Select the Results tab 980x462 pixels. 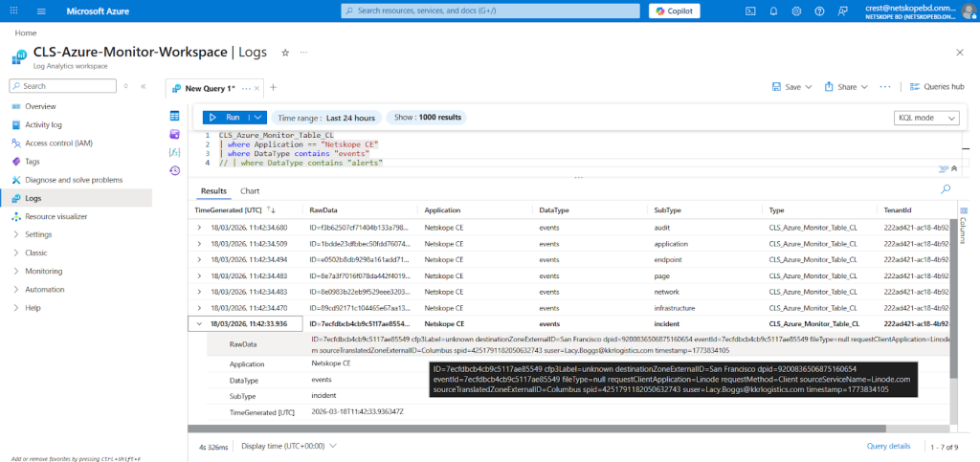pos(213,191)
